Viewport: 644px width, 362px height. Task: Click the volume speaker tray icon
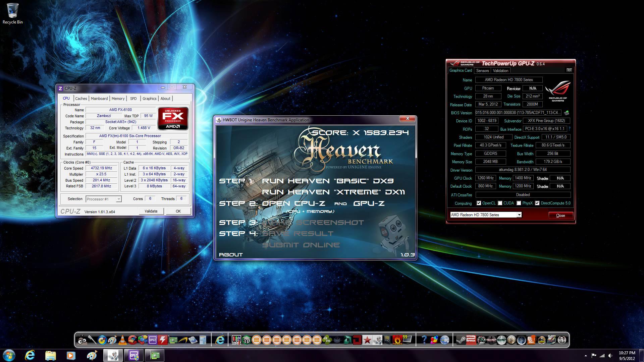click(x=610, y=356)
